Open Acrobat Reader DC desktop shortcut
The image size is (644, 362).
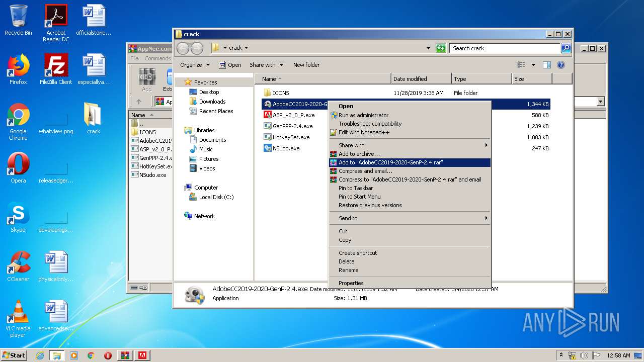coord(56,23)
